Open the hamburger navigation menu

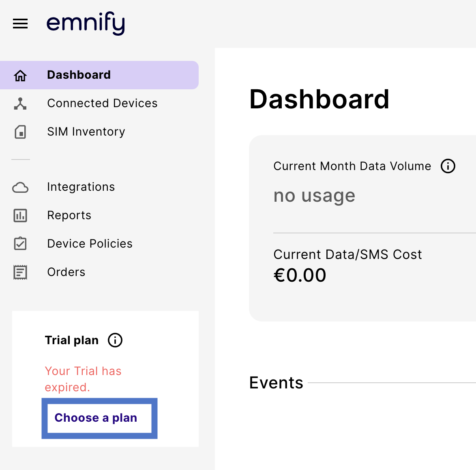pos(20,24)
